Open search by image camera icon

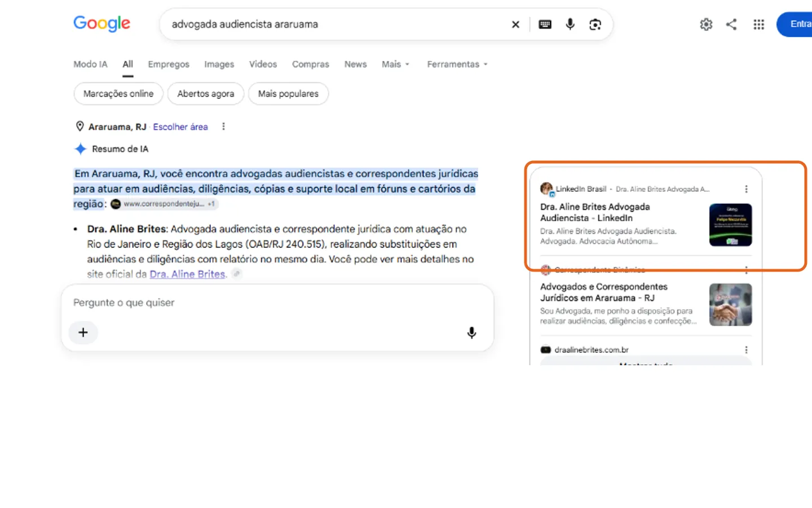point(595,24)
